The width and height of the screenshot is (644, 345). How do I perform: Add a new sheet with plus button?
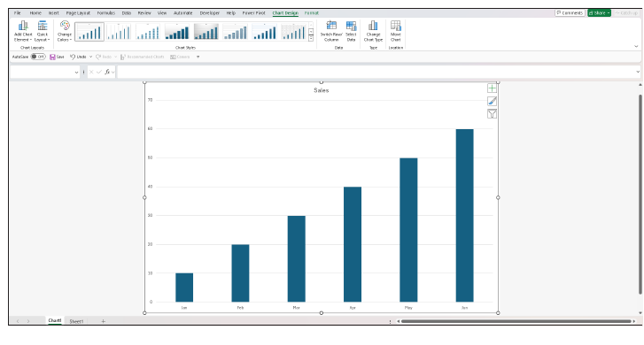click(103, 321)
